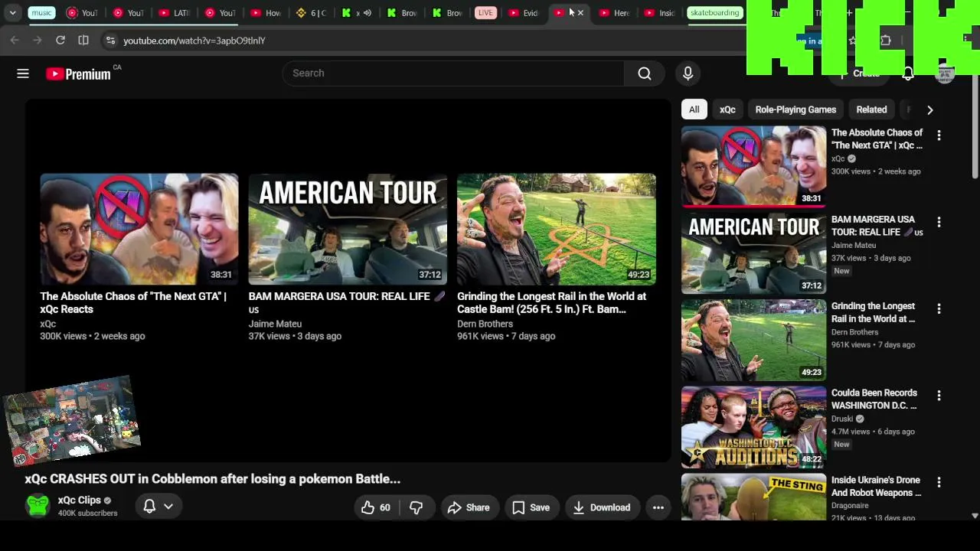This screenshot has height=551, width=980.
Task: Select the 'Related' filter chip
Action: point(871,109)
